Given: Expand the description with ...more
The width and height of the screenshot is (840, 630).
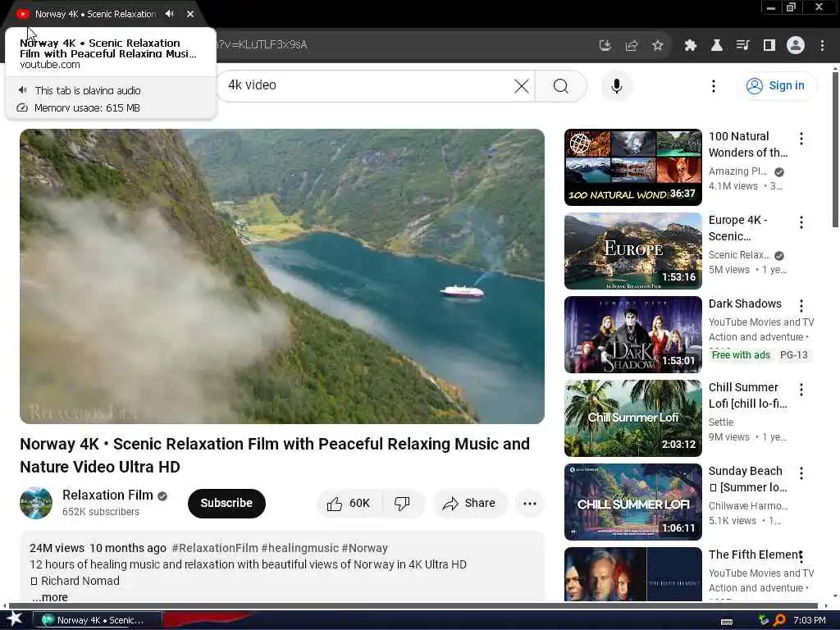Looking at the screenshot, I should coord(49,597).
